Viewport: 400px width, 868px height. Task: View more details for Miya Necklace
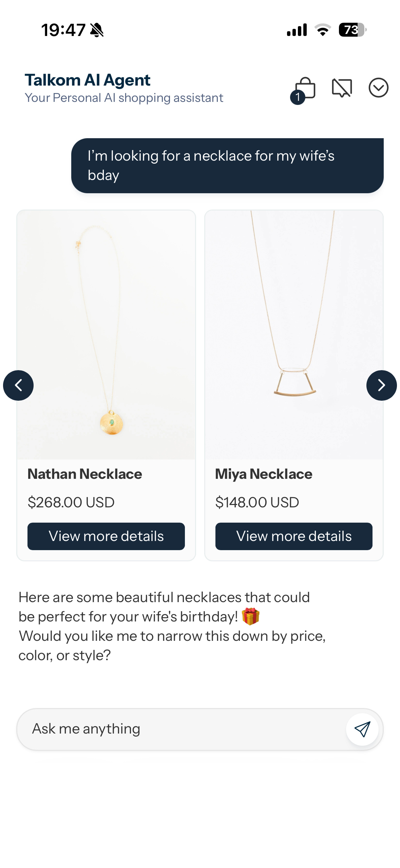click(x=294, y=536)
